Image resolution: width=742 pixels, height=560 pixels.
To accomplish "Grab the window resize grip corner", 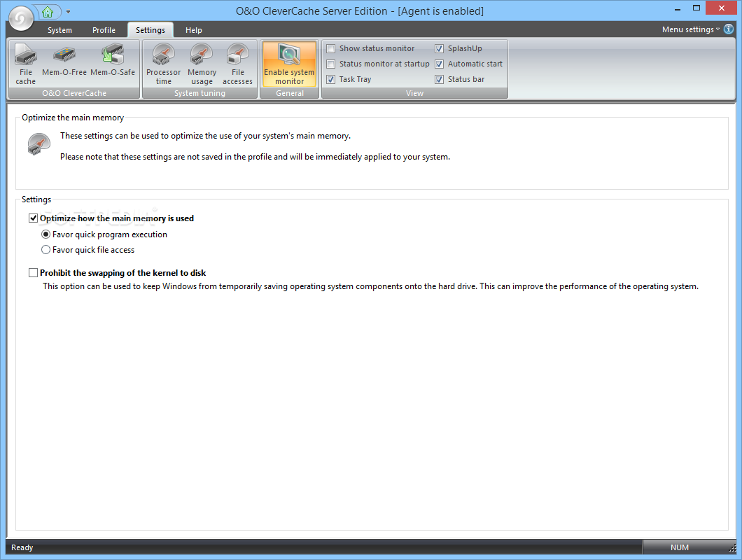I will coord(732,549).
